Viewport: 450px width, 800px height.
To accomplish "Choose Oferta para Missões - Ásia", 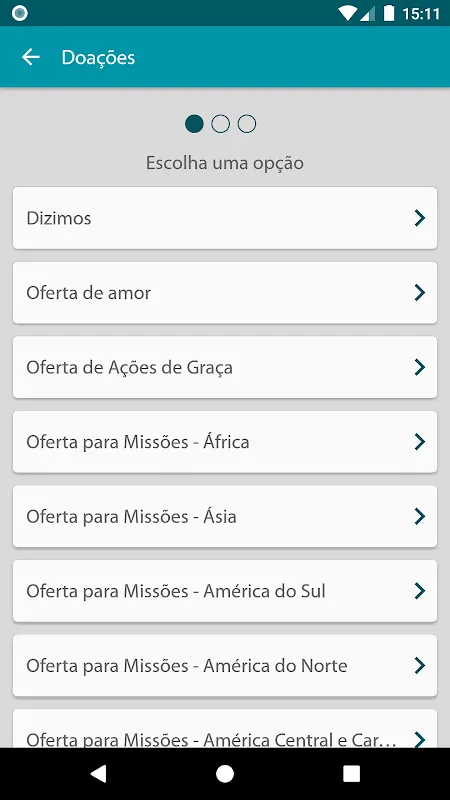I will click(x=225, y=516).
